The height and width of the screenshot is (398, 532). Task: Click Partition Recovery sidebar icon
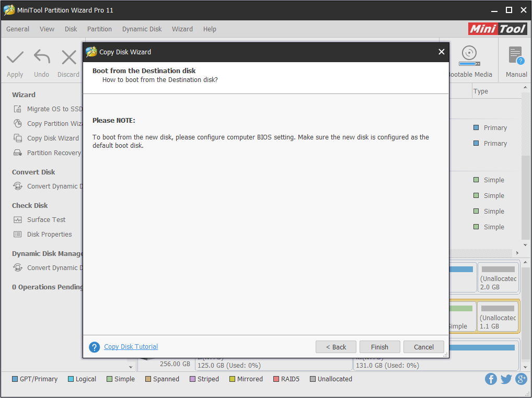coord(18,153)
